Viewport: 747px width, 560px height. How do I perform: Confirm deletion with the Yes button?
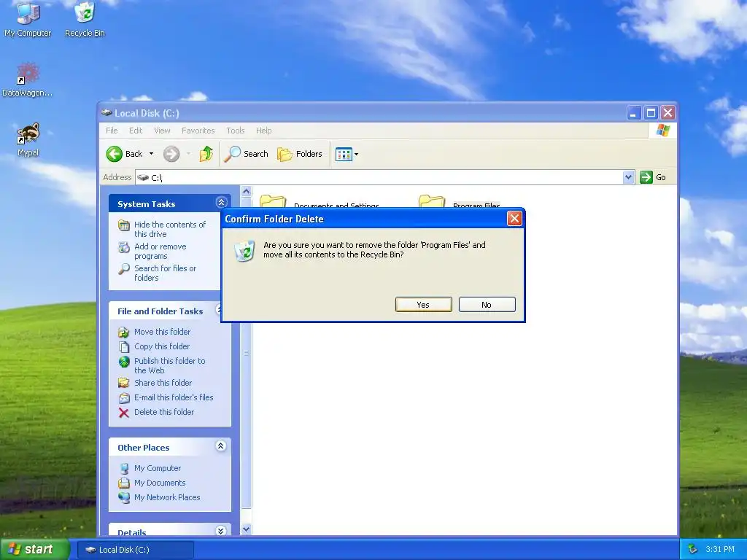pyautogui.click(x=424, y=305)
